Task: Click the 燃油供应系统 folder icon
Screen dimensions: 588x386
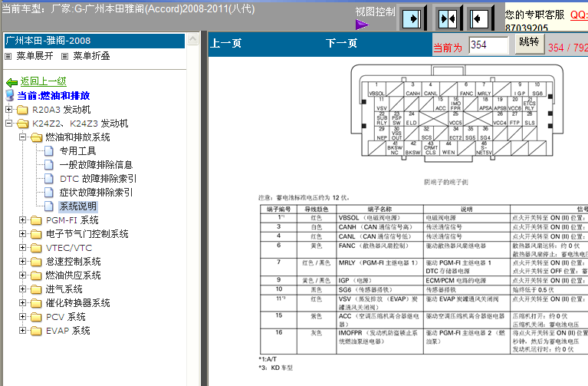Action: click(36, 275)
